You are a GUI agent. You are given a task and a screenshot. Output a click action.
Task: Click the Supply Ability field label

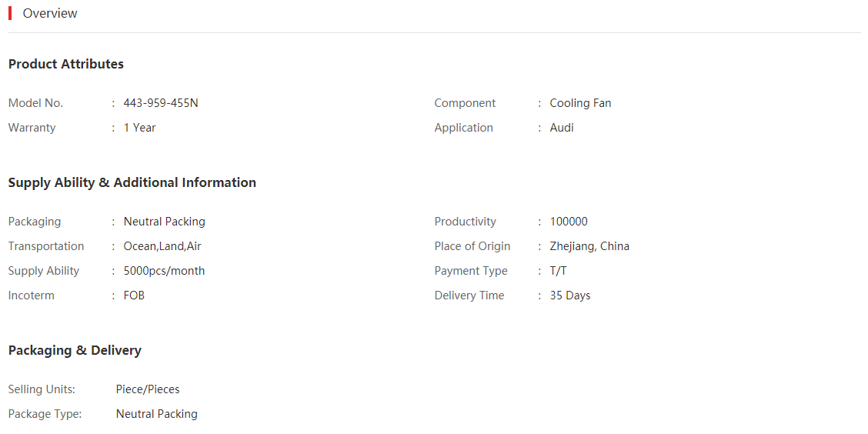pos(44,271)
